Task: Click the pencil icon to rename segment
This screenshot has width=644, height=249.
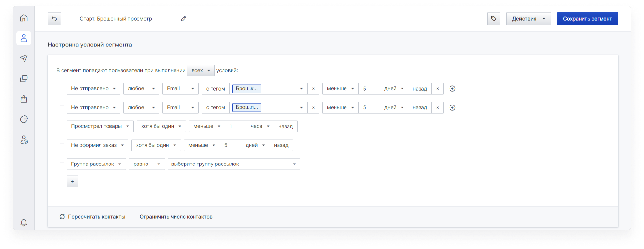Action: 184,19
